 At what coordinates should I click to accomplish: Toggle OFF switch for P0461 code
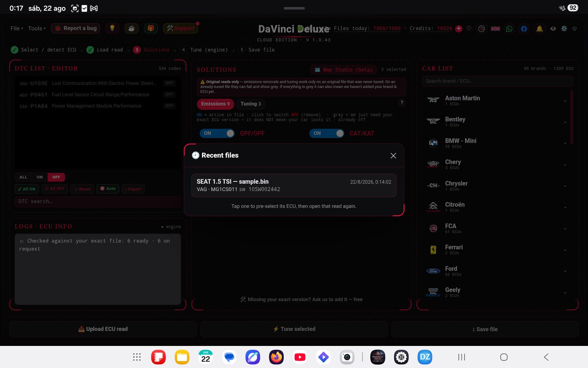pyautogui.click(x=169, y=95)
